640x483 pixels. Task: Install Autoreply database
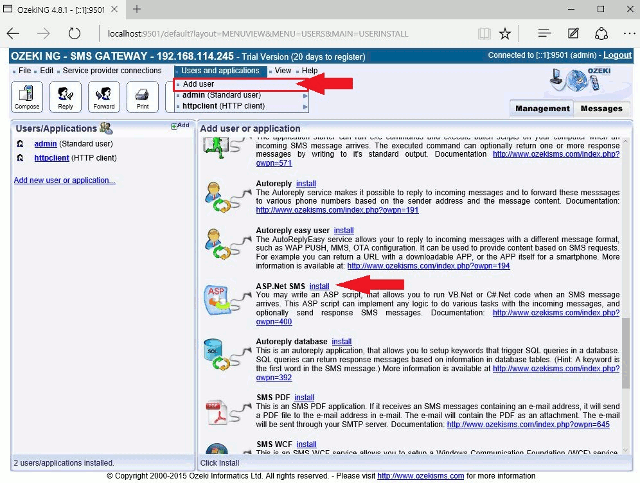(x=342, y=341)
